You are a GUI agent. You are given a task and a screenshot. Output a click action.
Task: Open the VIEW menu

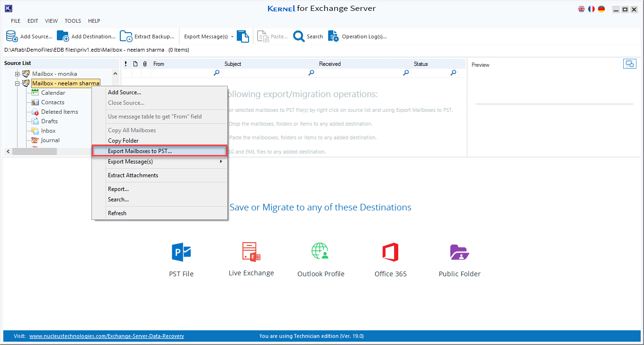pyautogui.click(x=52, y=21)
